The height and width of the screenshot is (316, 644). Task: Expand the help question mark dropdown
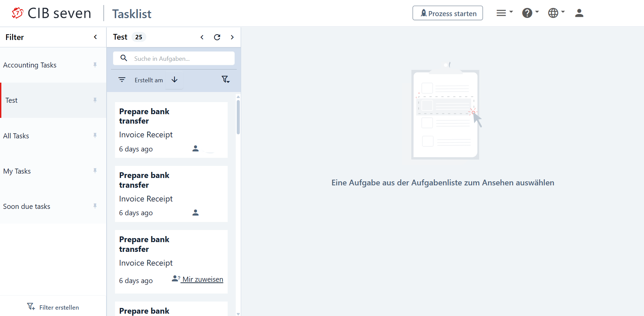pos(530,13)
